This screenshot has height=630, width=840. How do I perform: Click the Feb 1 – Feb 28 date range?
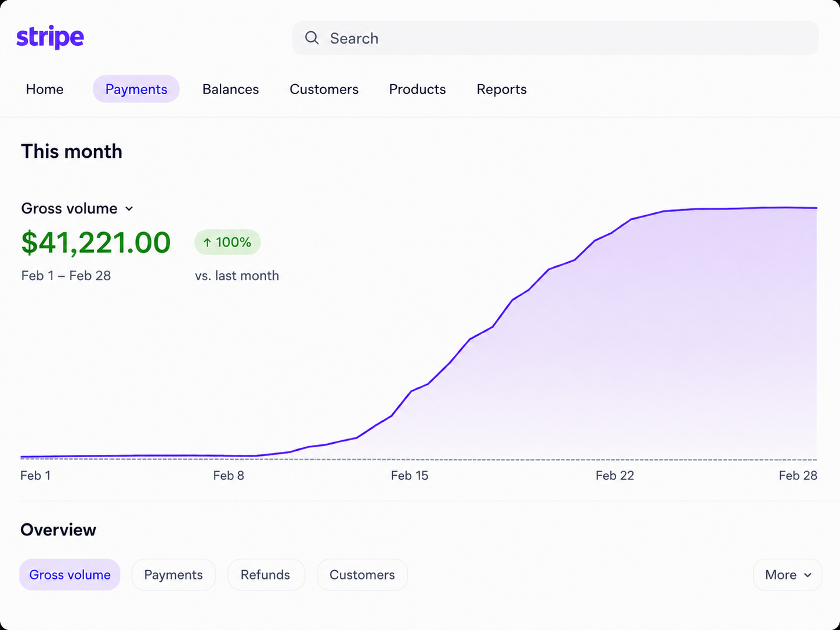[66, 276]
